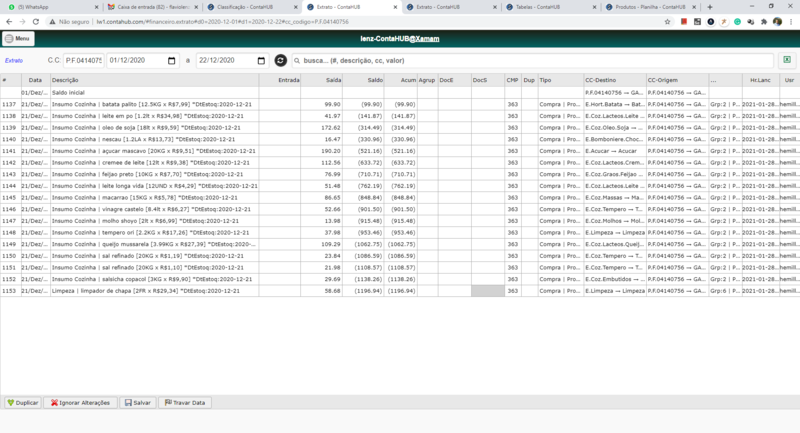Open end date calendar picker
800x433 pixels.
261,61
